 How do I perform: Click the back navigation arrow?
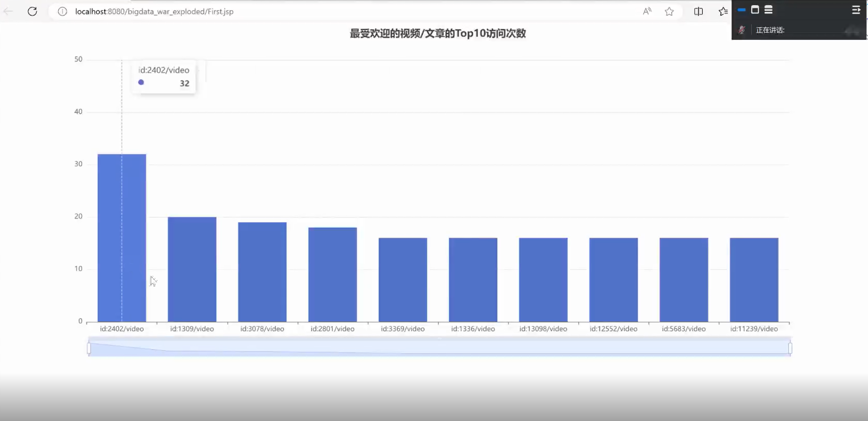[8, 11]
